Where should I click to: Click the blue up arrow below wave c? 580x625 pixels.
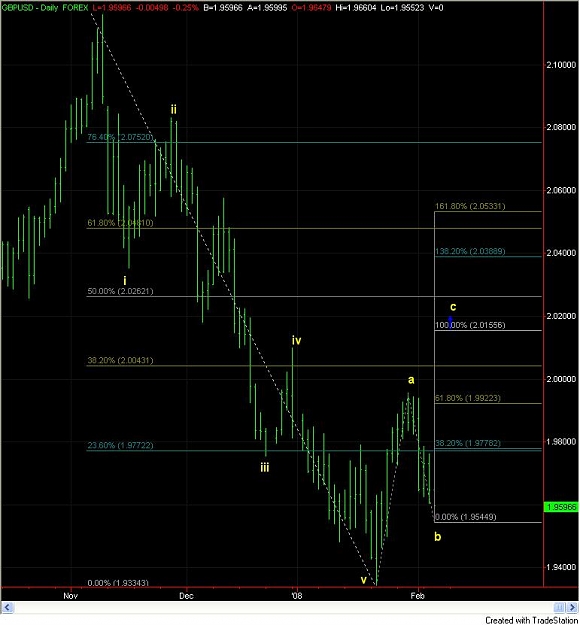pyautogui.click(x=450, y=322)
